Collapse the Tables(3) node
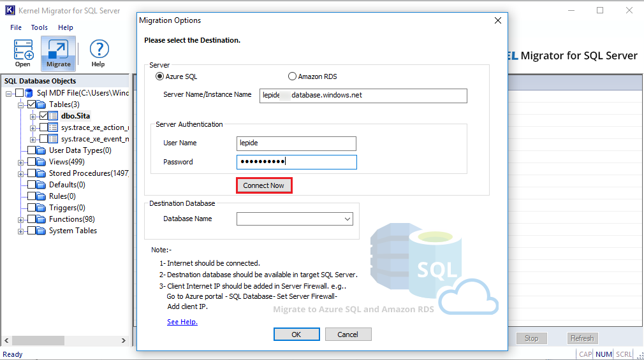644x360 pixels. [20, 106]
